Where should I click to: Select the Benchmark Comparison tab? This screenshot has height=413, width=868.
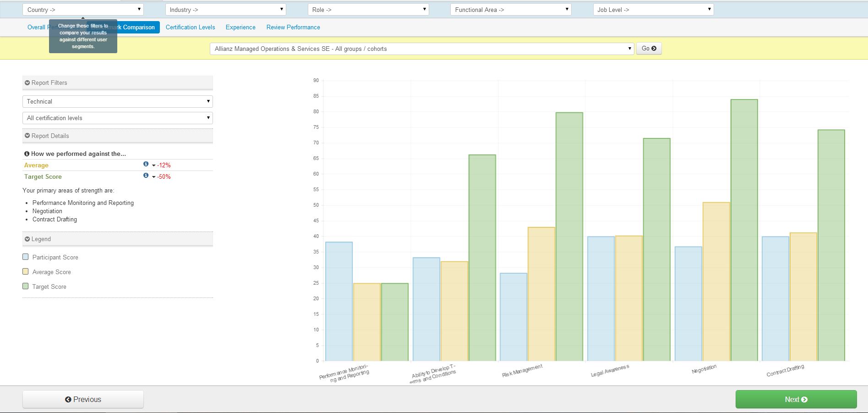(x=138, y=27)
